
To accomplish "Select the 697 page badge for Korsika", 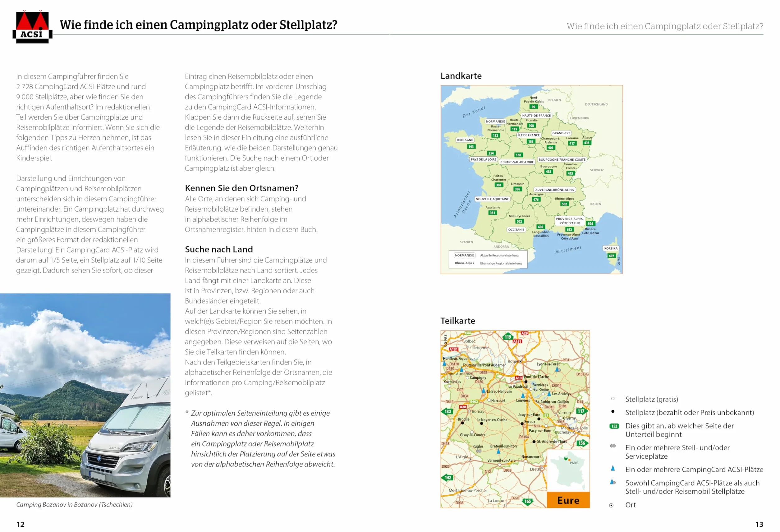I will pyautogui.click(x=612, y=256).
